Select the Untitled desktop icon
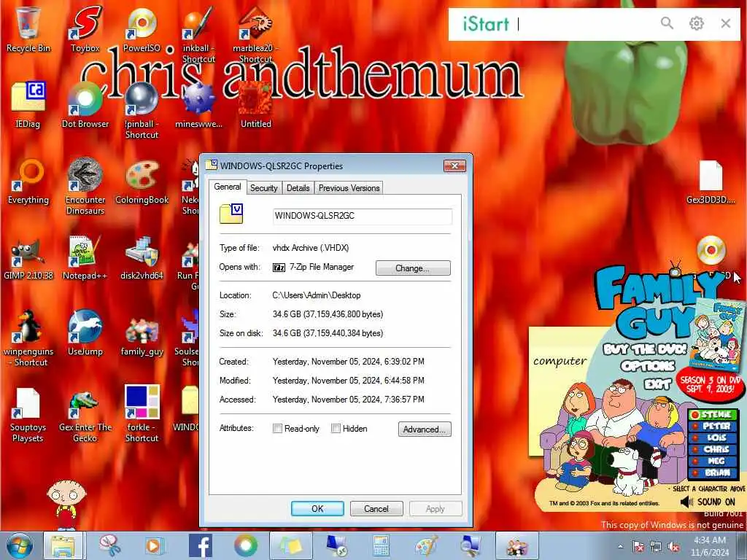 click(x=256, y=105)
